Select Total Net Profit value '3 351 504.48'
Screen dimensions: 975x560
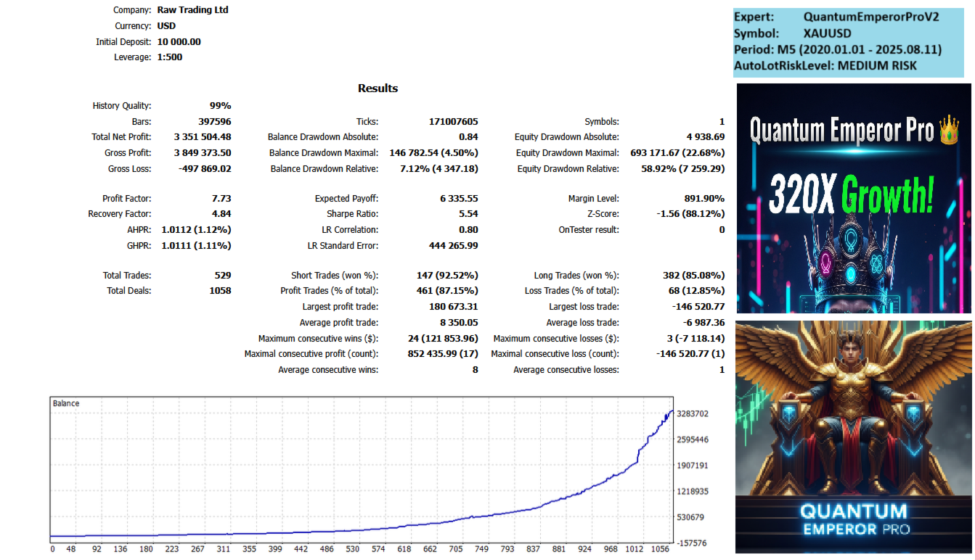[x=203, y=137]
